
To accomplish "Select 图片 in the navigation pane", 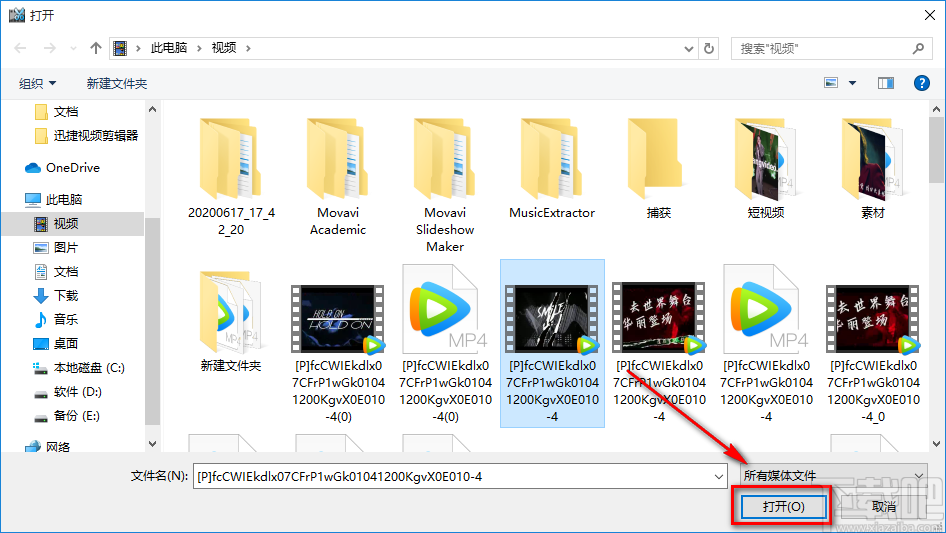I will [56, 247].
